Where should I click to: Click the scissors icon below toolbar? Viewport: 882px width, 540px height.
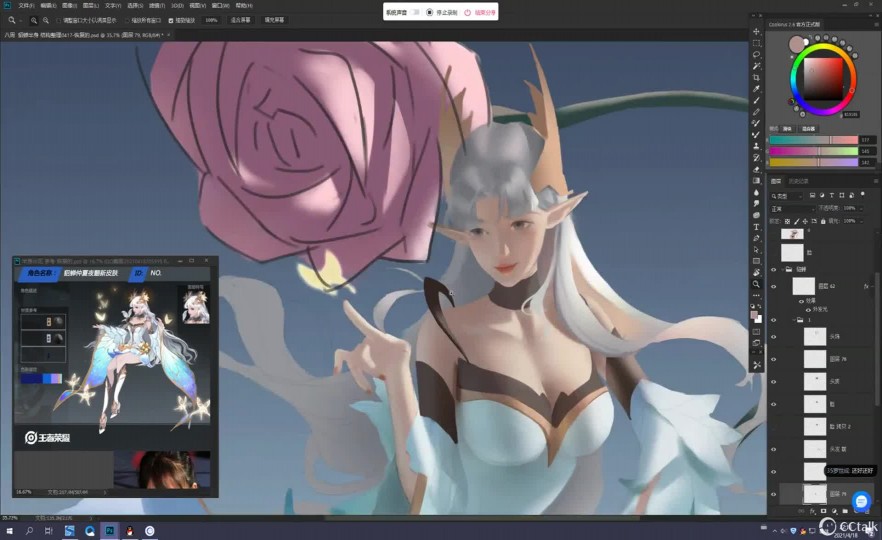click(x=757, y=364)
